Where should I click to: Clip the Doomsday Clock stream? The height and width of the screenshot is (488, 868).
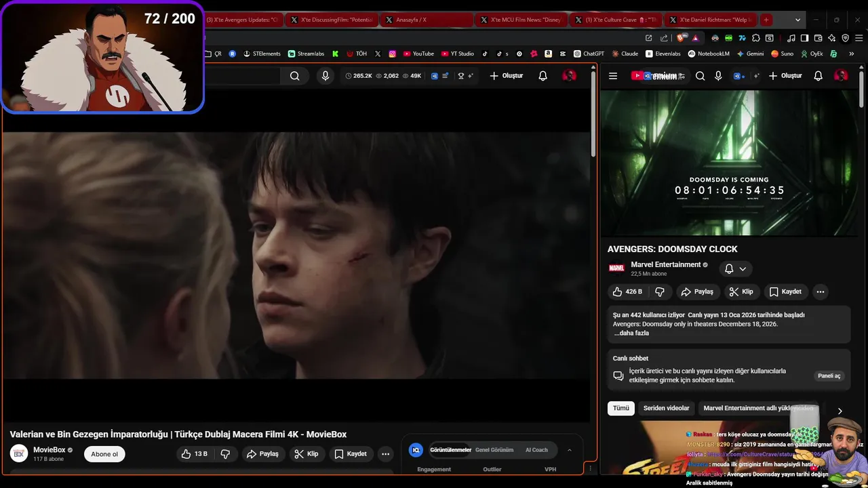point(741,291)
